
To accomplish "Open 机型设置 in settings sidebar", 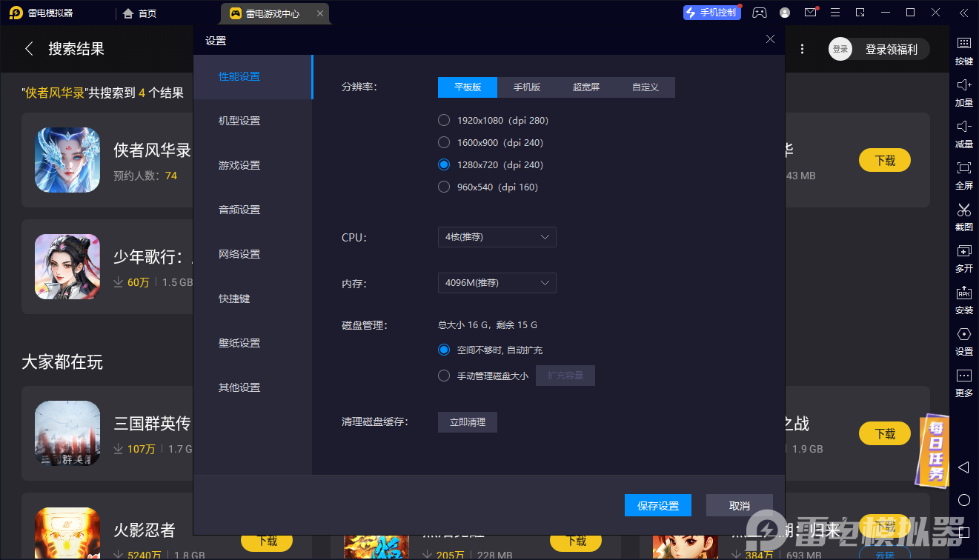I will [x=253, y=121].
